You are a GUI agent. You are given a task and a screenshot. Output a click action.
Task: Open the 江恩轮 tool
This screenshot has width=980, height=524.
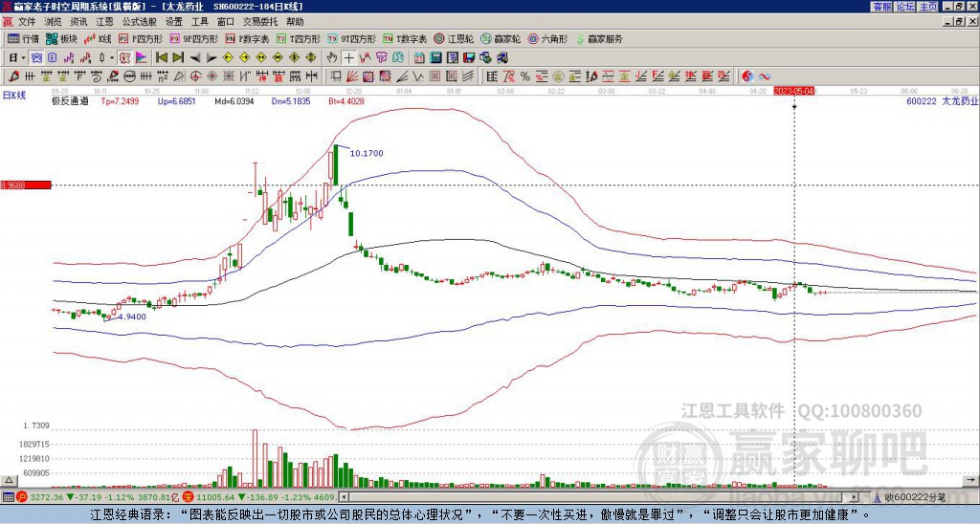tap(455, 38)
